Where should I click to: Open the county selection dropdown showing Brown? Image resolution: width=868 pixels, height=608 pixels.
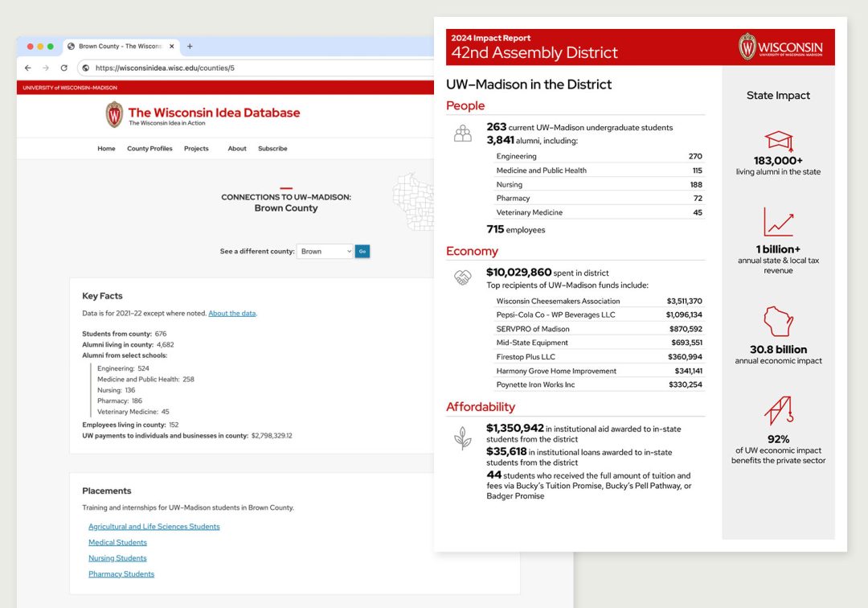point(325,252)
